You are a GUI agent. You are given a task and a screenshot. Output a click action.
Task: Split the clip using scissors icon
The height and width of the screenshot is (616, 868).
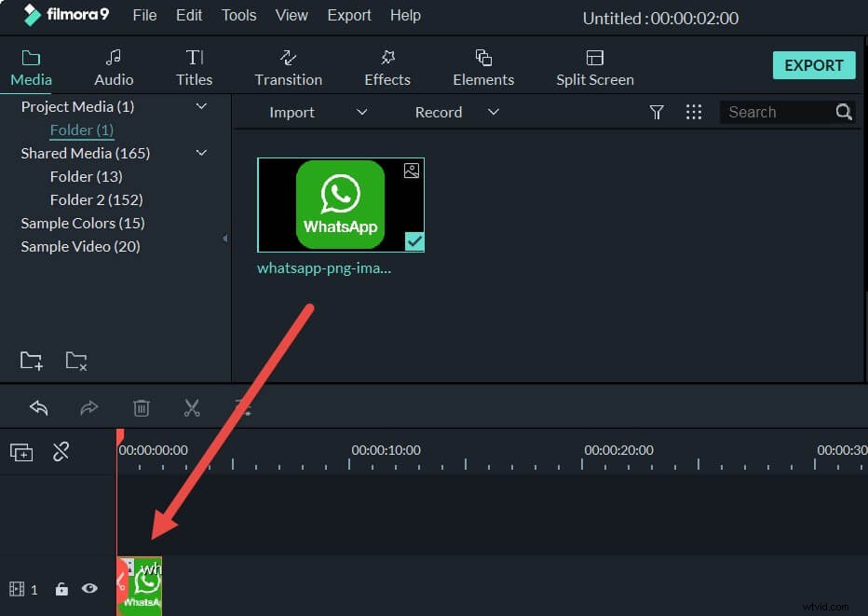192,408
